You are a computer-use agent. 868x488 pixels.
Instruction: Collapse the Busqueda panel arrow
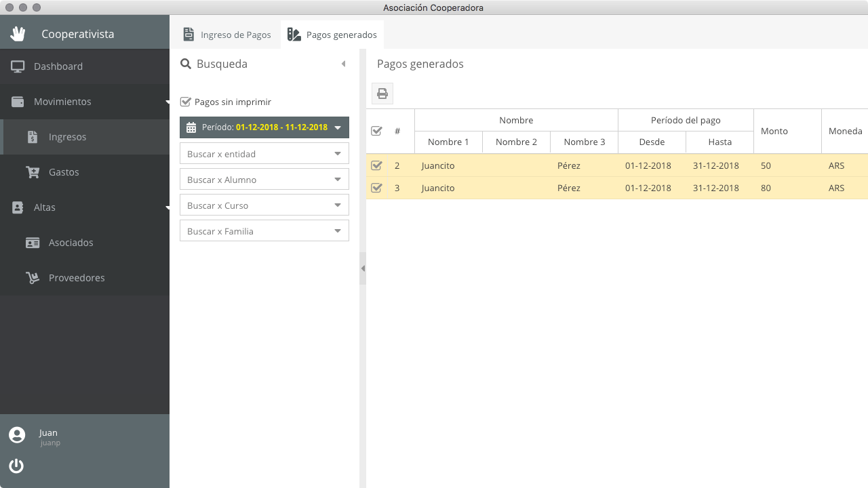[x=343, y=64]
